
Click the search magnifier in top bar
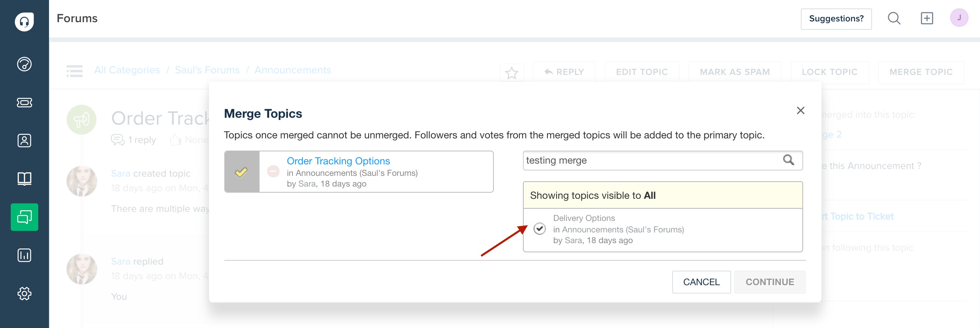pyautogui.click(x=894, y=18)
